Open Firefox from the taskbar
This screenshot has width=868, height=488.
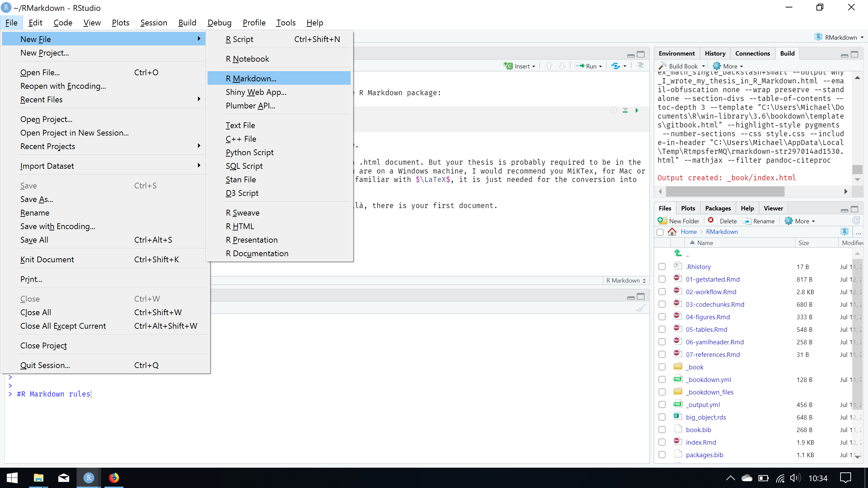pyautogui.click(x=114, y=478)
